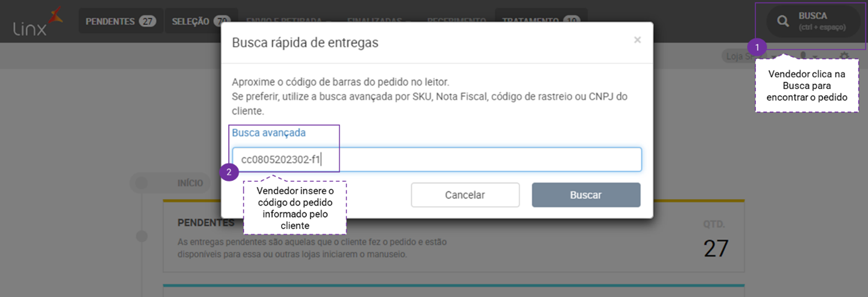Click the pending quantity 27 value
868x297 pixels.
(x=716, y=248)
